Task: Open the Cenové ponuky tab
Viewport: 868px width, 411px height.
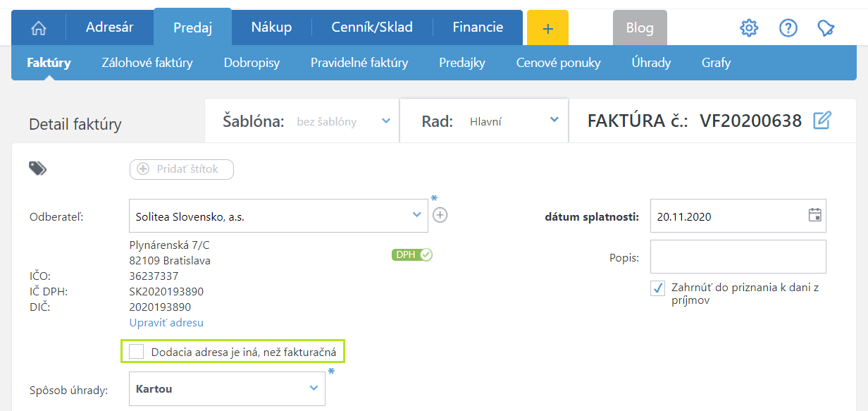Action: click(558, 63)
